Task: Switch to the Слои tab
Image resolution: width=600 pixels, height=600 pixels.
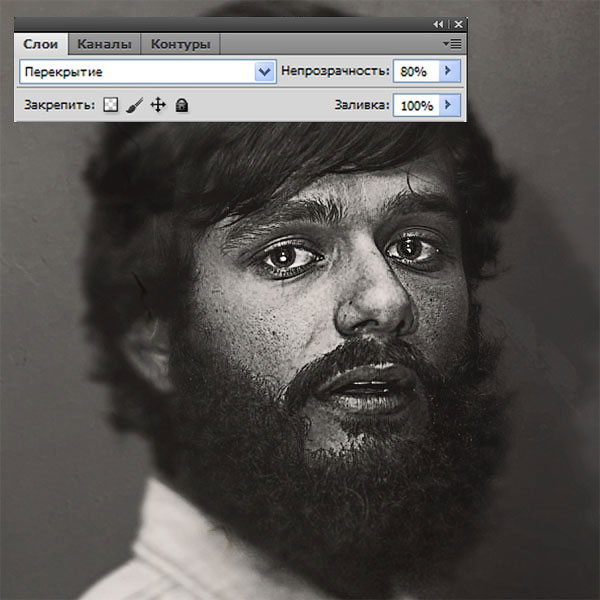Action: pos(41,44)
